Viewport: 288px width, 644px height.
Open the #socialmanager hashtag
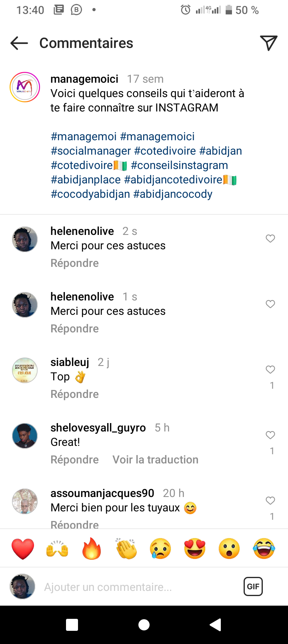pyautogui.click(x=91, y=151)
